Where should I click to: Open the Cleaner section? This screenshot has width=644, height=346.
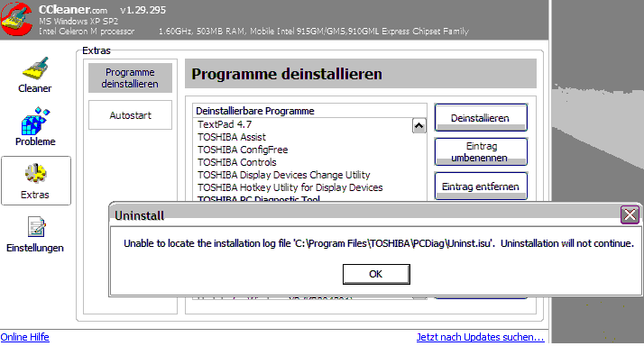point(35,75)
